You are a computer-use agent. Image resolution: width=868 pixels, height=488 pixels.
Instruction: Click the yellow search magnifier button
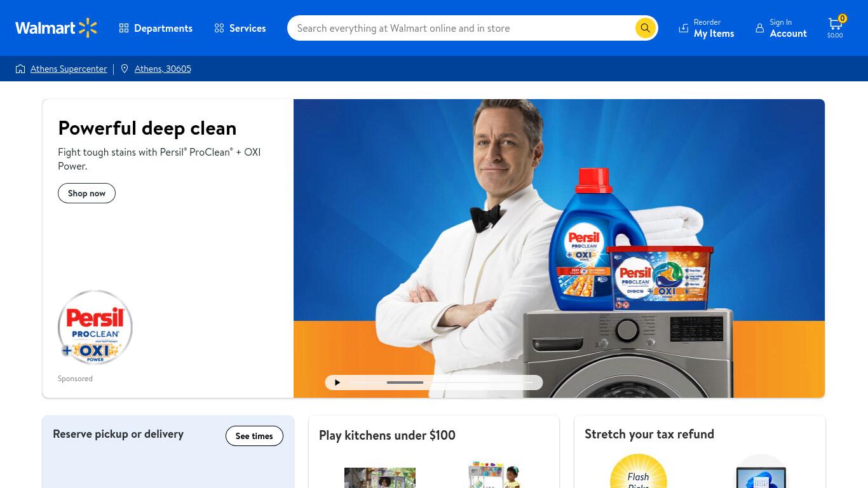[645, 28]
